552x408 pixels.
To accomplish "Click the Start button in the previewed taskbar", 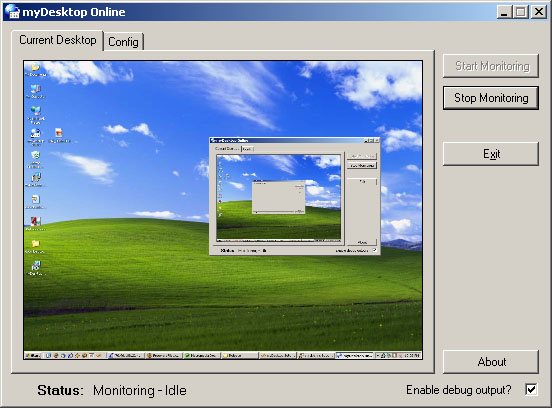I will pyautogui.click(x=33, y=356).
